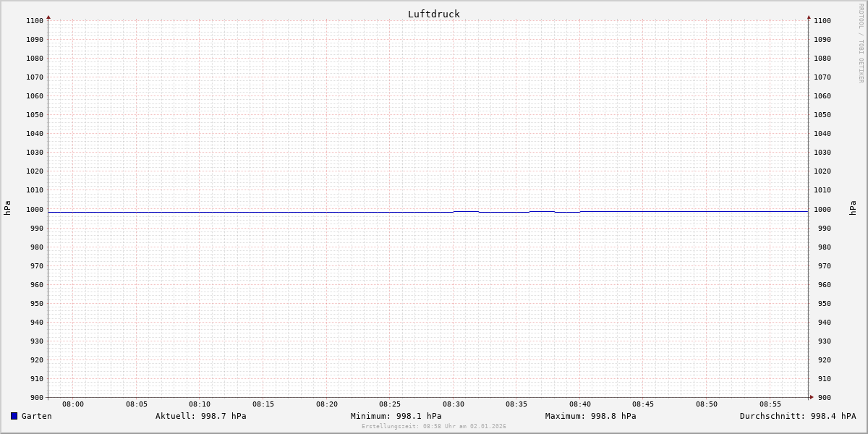Click the 08:55 time axis label
Viewport: 868px width, 434px height.
[x=770, y=404]
